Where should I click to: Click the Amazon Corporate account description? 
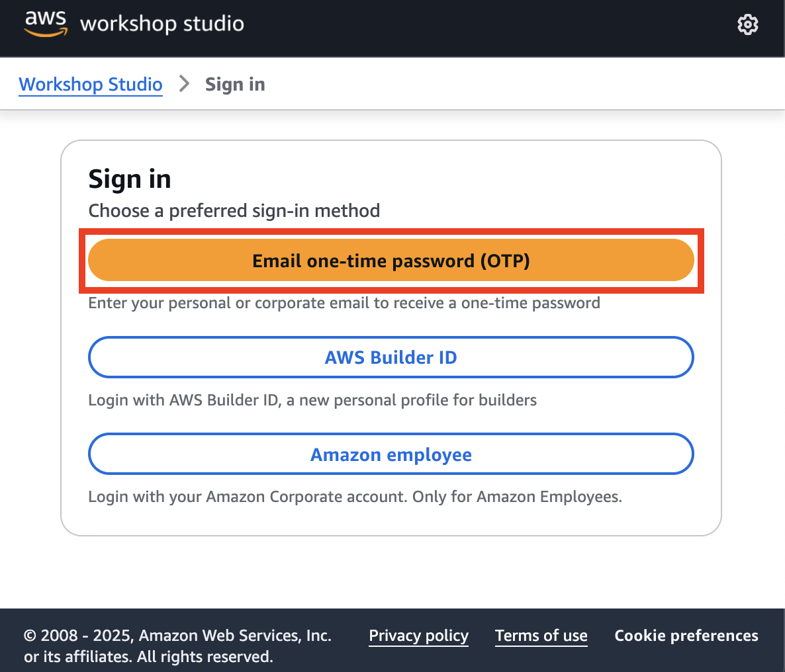pyautogui.click(x=355, y=497)
